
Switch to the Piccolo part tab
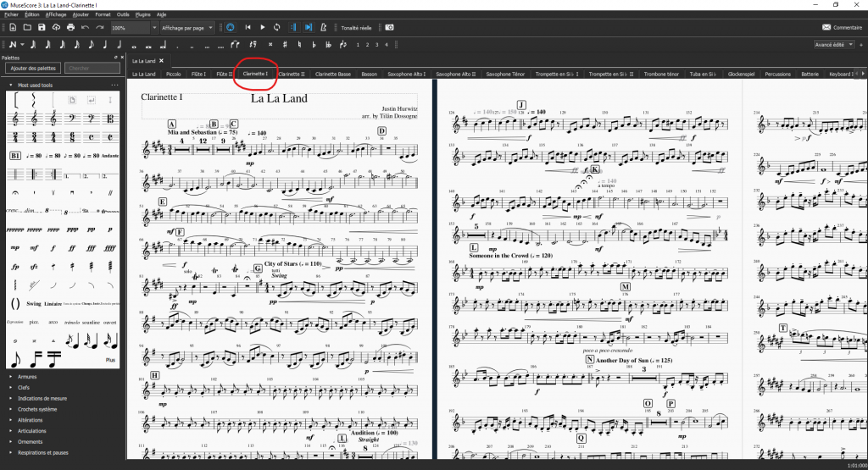tap(173, 74)
